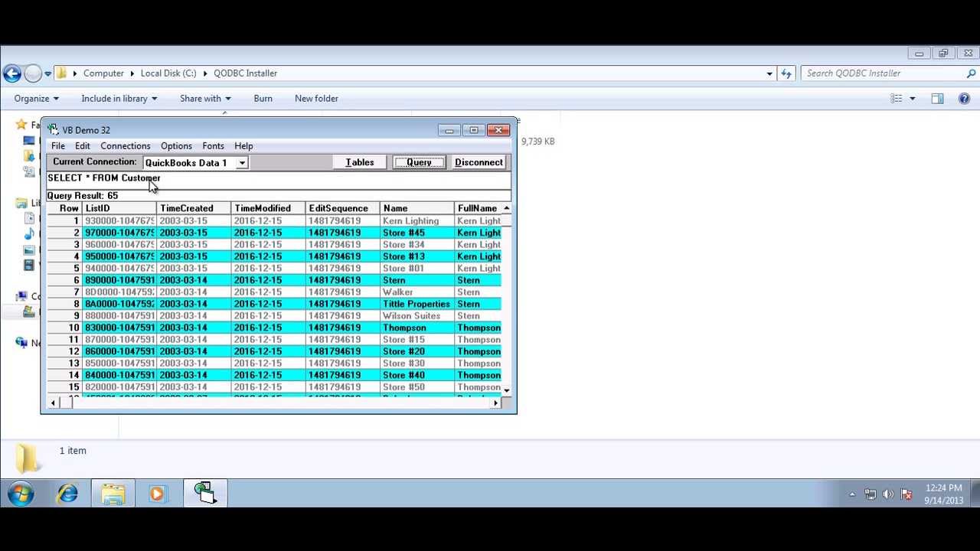Click the volume speaker tray icon
Viewport: 980px width, 551px height.
tap(888, 494)
